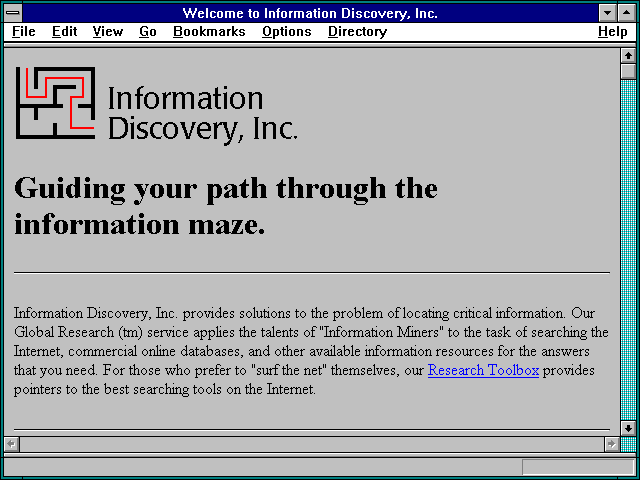
Task: Click the vertical scrollbar thumb
Action: tap(628, 71)
